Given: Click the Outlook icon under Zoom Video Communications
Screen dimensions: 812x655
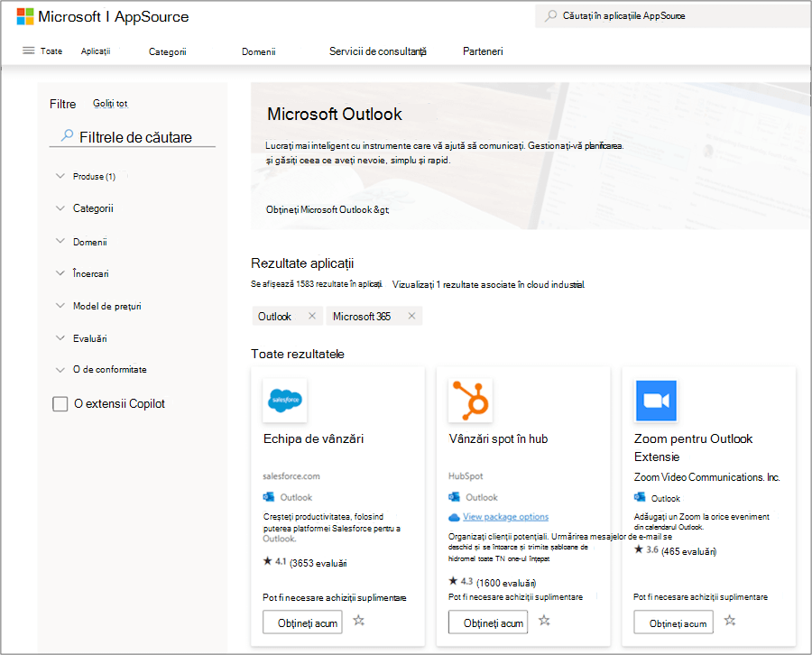Looking at the screenshot, I should click(x=640, y=498).
